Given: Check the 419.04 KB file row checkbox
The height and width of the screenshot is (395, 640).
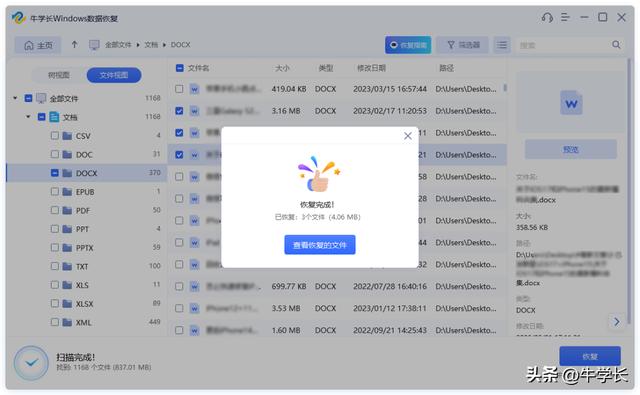Looking at the screenshot, I should (x=179, y=89).
